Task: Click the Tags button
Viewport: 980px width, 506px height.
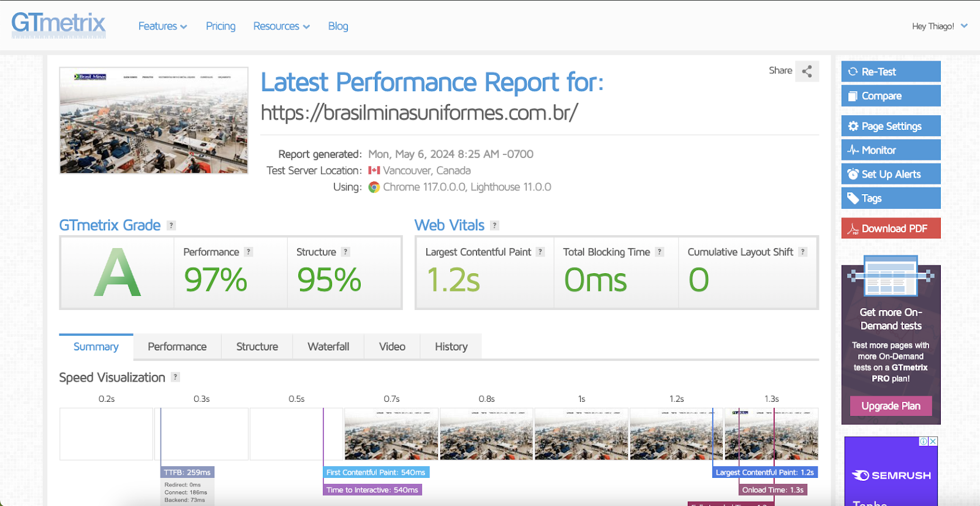Action: 891,198
